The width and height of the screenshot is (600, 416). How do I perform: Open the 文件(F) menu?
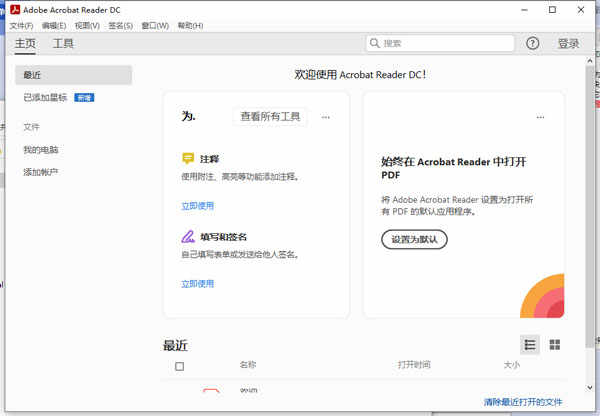tap(21, 26)
